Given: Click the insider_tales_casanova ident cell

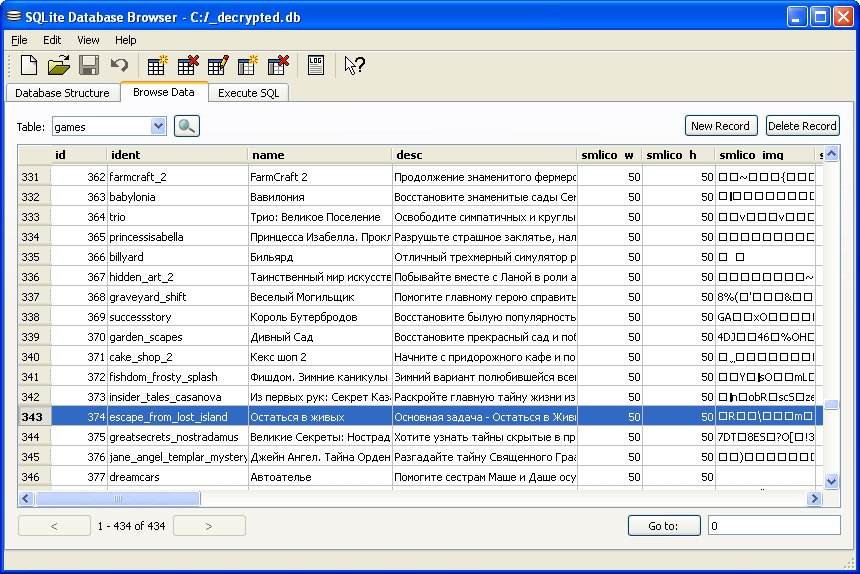Looking at the screenshot, I should 177,397.
